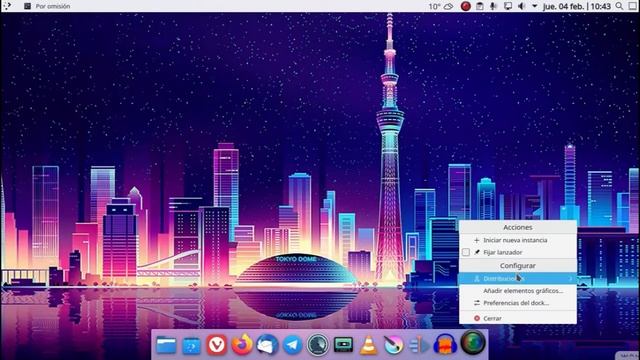This screenshot has height=360, width=640.
Task: Click the microphone tray icon
Action: pos(493,6)
